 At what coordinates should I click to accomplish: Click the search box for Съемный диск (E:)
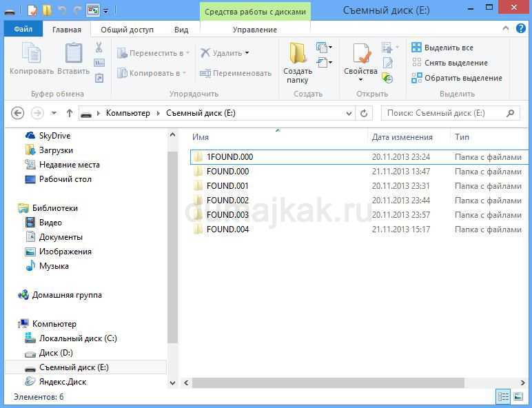click(450, 113)
